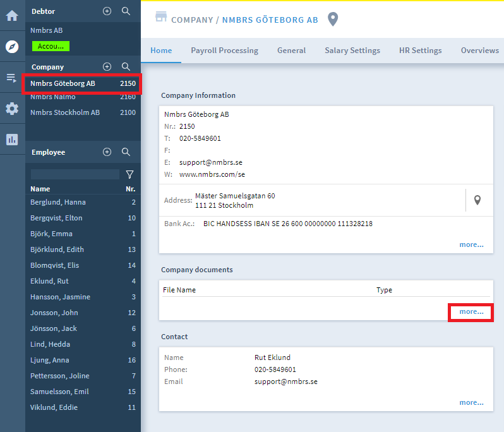Viewport: 504px width, 432px height.
Task: Click COMPANY in the breadcrumb header
Action: (192, 20)
